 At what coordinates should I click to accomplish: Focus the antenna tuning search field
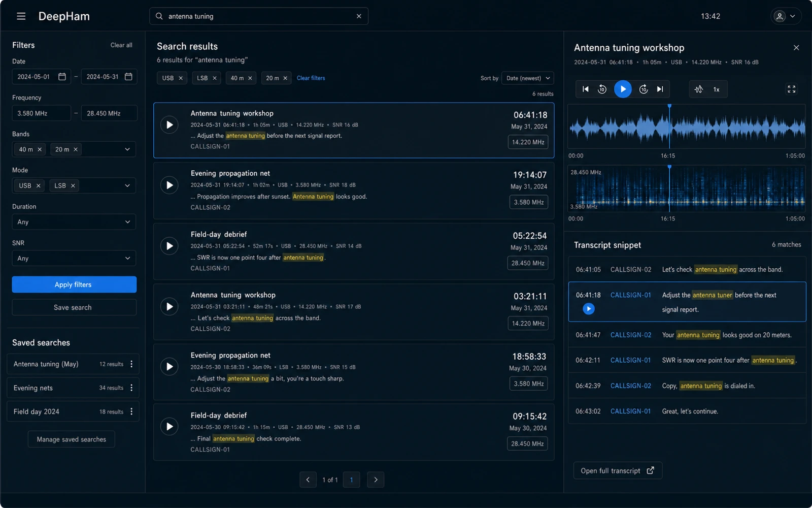point(259,16)
